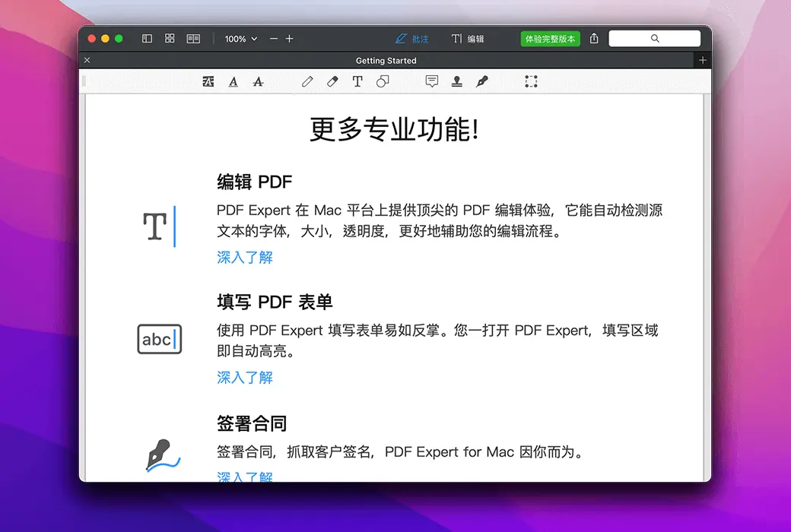
Task: Select the strikethrough text tool
Action: (258, 81)
